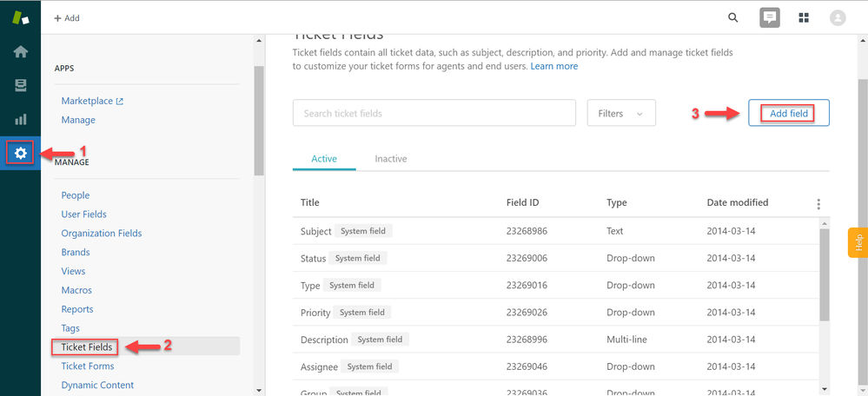Viewport: 868px width, 396px height.
Task: Open the Marketplace link
Action: tap(92, 102)
